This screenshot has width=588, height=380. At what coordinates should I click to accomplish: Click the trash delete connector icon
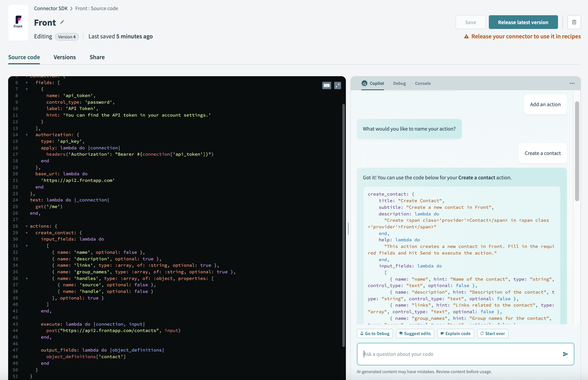click(574, 22)
